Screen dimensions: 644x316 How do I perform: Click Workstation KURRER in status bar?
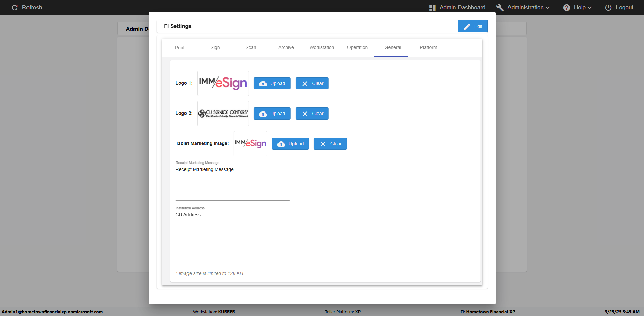pyautogui.click(x=214, y=312)
